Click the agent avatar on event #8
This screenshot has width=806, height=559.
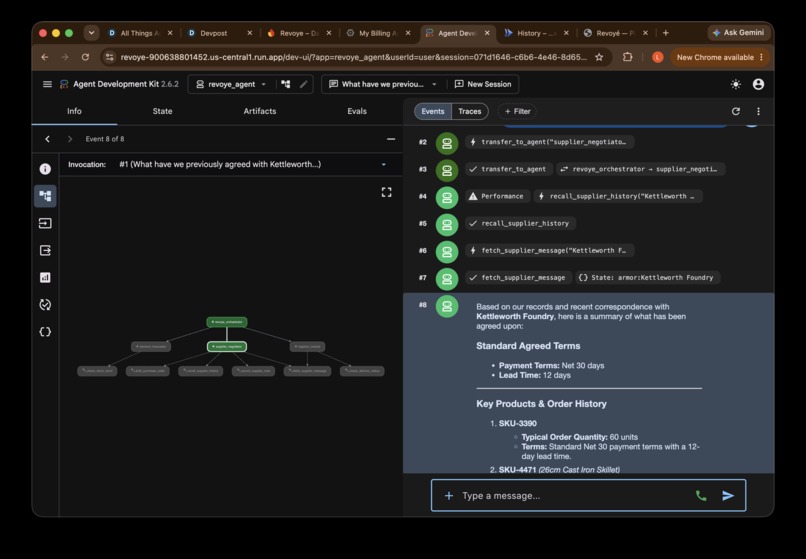[447, 306]
